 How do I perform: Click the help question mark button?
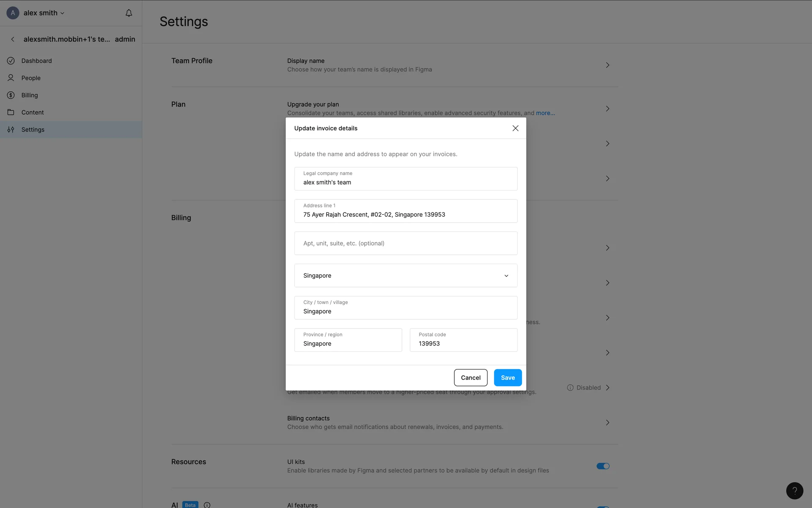pos(794,491)
